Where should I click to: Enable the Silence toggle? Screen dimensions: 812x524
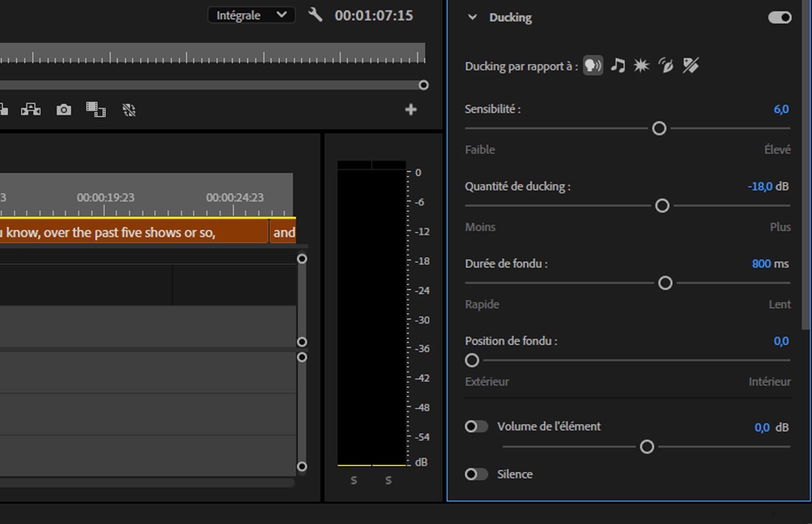click(476, 474)
